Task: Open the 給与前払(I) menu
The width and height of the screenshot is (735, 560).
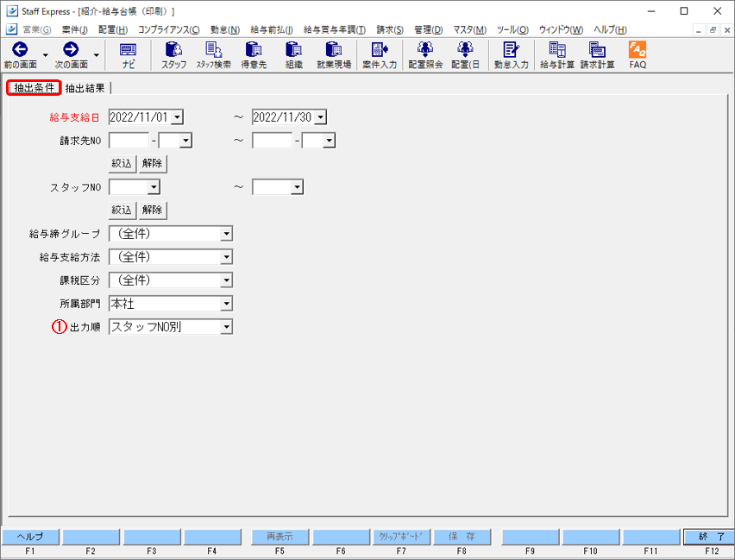Action: [x=272, y=29]
